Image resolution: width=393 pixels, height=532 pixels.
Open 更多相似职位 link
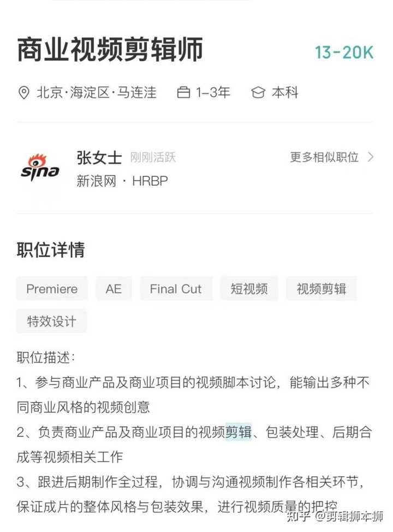324,157
